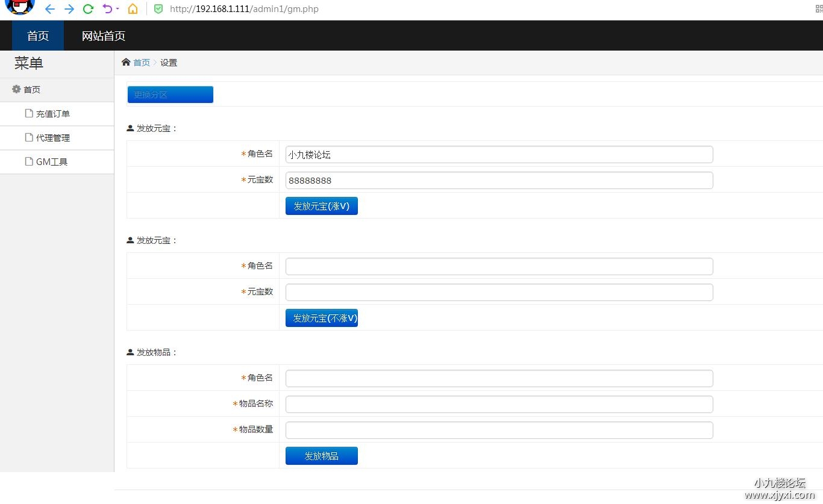This screenshot has width=823, height=504.
Task: Open 充值订单 from the sidebar menu
Action: tap(53, 114)
